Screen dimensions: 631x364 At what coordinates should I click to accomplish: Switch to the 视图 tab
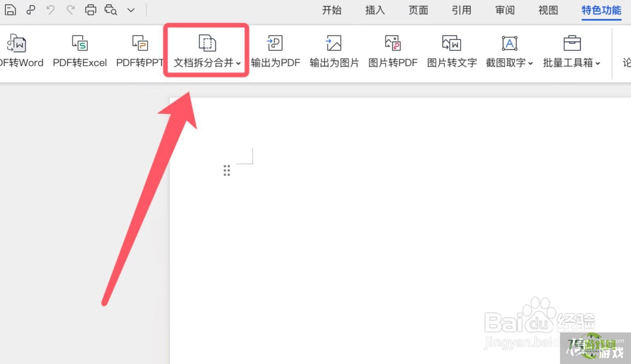[x=549, y=10]
